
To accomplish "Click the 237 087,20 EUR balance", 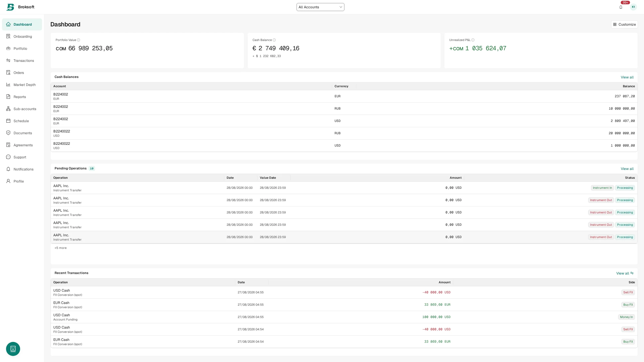I will tap(625, 96).
